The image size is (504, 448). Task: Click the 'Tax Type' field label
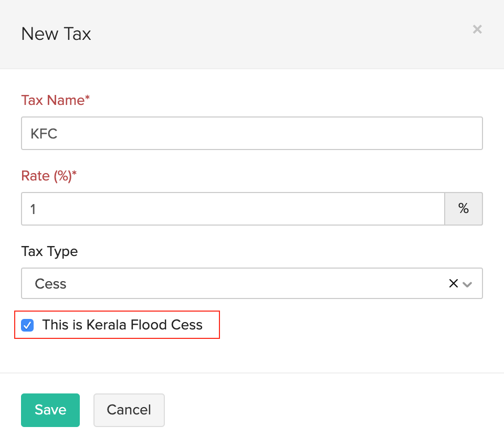pyautogui.click(x=49, y=251)
